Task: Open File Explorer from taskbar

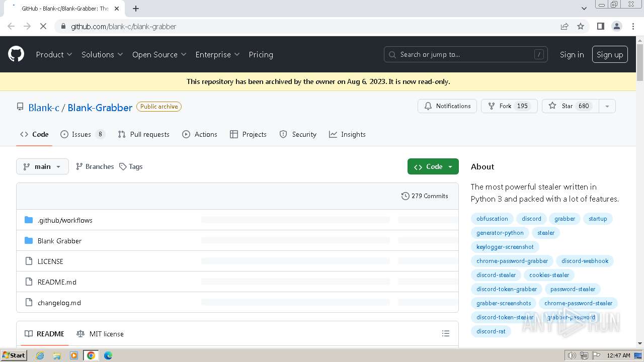Action: pyautogui.click(x=57, y=355)
